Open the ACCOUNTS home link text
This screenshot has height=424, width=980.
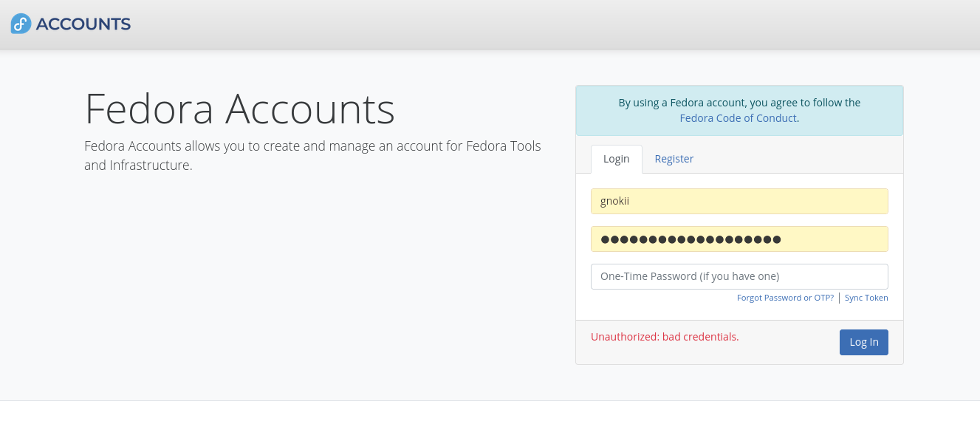click(83, 24)
